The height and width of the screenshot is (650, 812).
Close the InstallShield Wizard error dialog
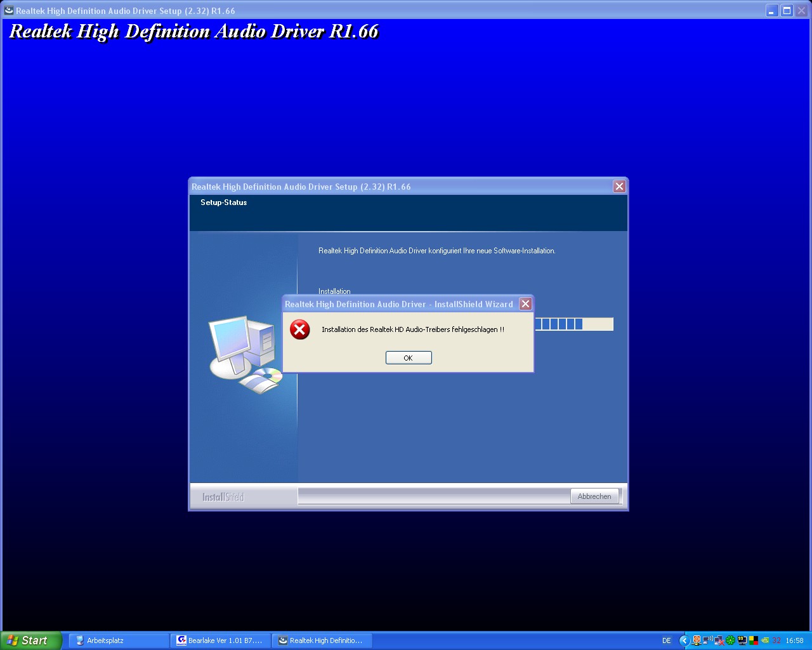coord(525,304)
